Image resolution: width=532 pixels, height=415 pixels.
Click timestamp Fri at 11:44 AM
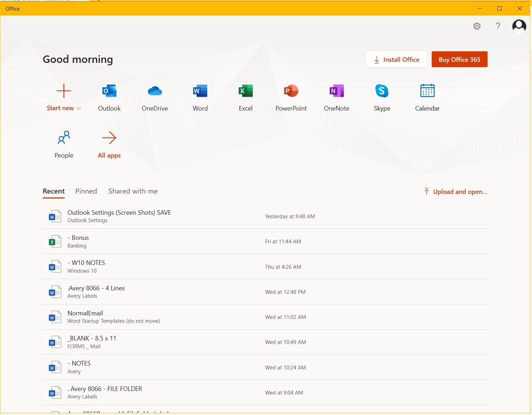point(283,242)
